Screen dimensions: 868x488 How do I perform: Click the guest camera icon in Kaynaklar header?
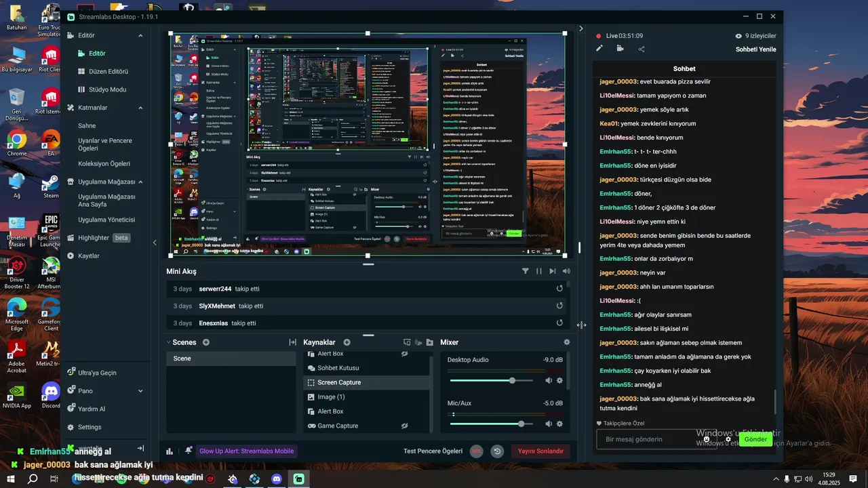point(418,342)
